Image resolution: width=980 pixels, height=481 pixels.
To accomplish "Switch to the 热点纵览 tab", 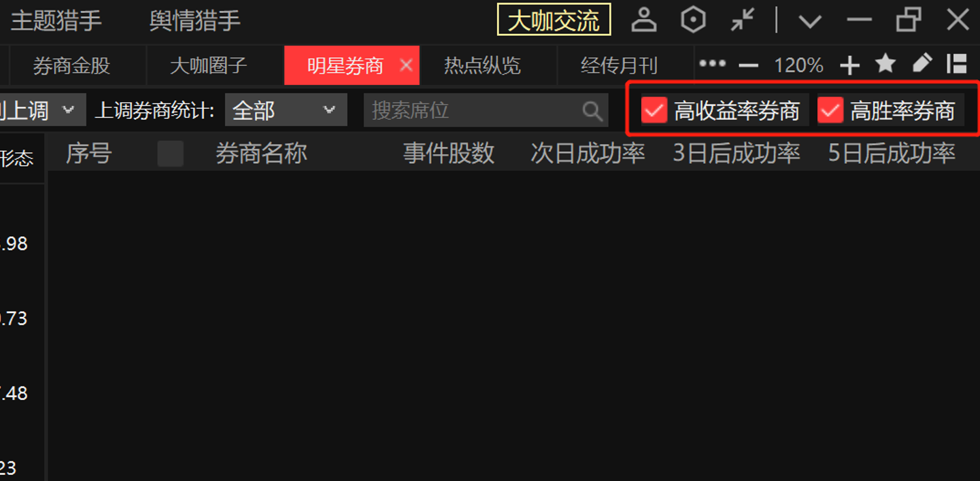I will 482,65.
